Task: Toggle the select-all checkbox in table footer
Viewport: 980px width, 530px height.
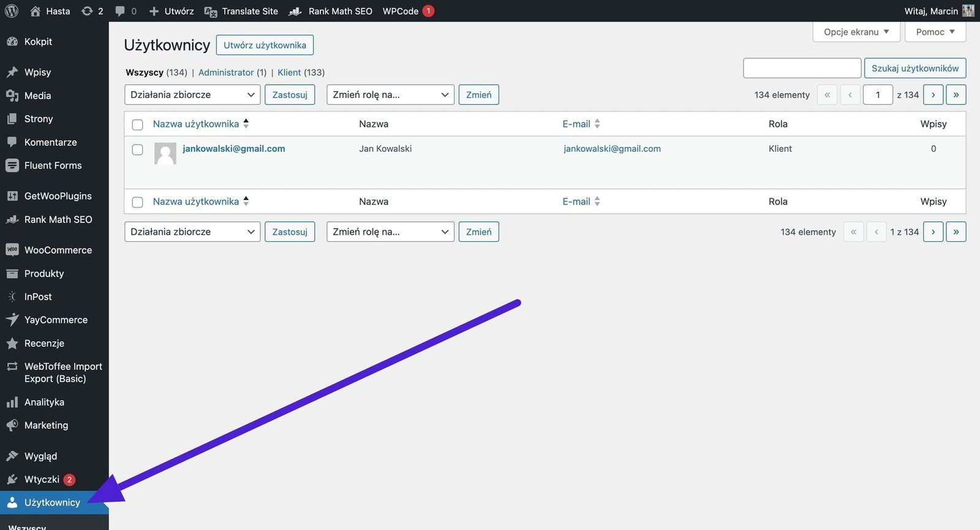Action: coord(138,203)
